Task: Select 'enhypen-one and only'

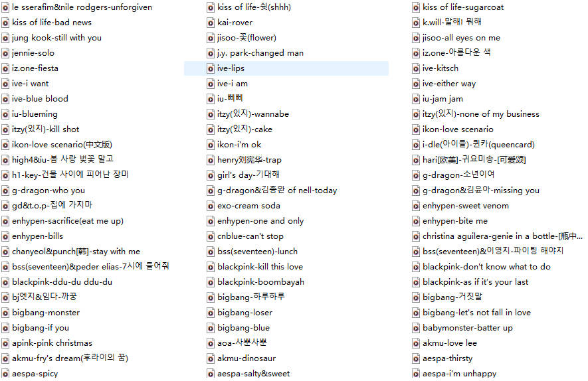Action: [x=260, y=221]
